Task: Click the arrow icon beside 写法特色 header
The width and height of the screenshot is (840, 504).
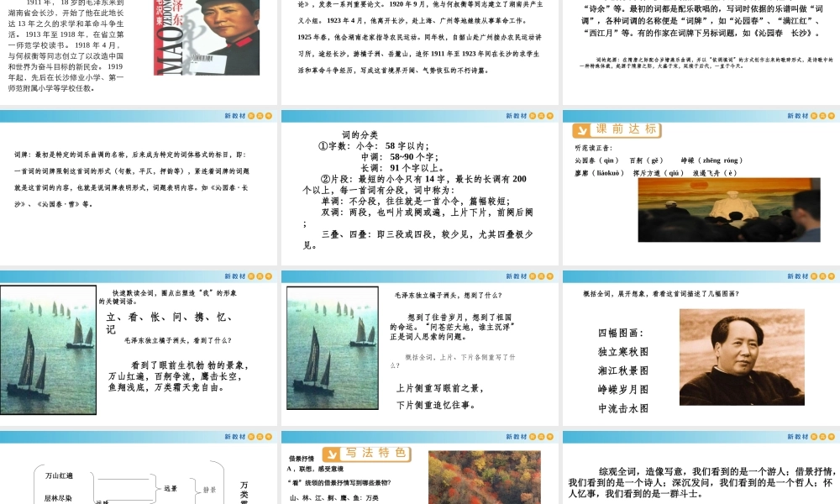Action: point(331,452)
